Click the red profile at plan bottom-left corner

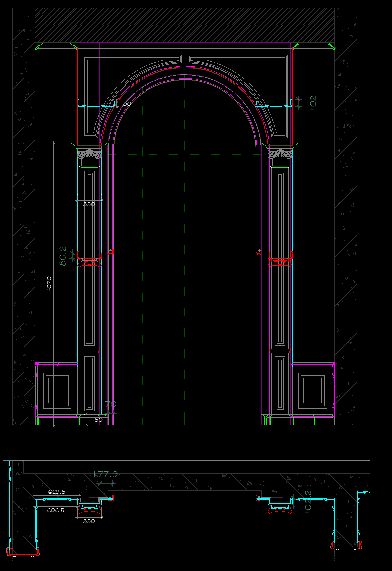coord(23,552)
